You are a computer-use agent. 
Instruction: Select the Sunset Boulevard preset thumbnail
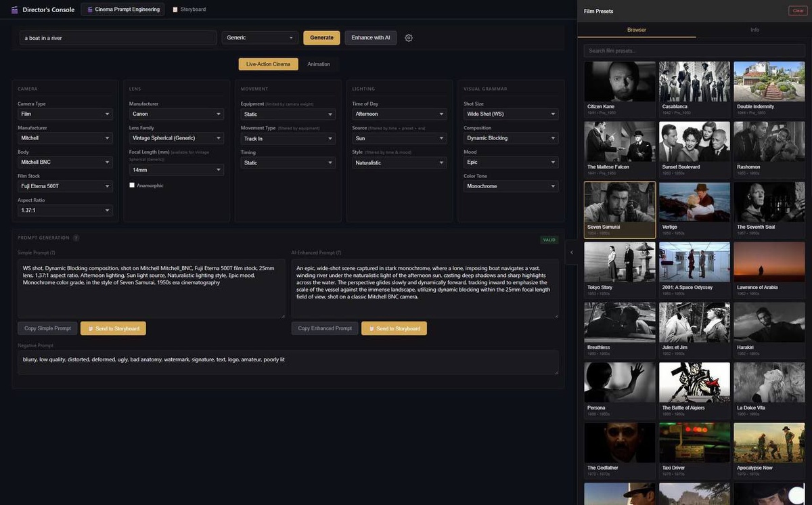[694, 149]
